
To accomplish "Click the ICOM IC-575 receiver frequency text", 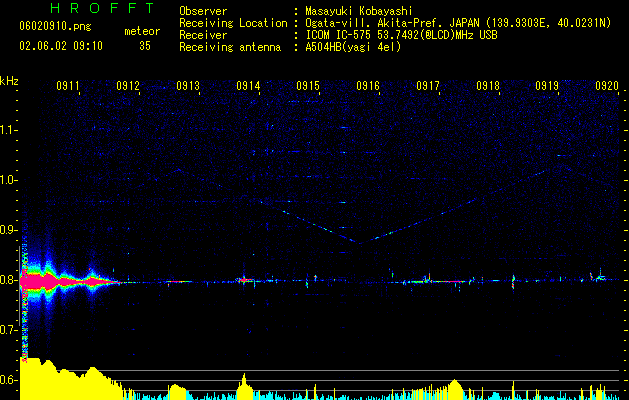I will [401, 35].
